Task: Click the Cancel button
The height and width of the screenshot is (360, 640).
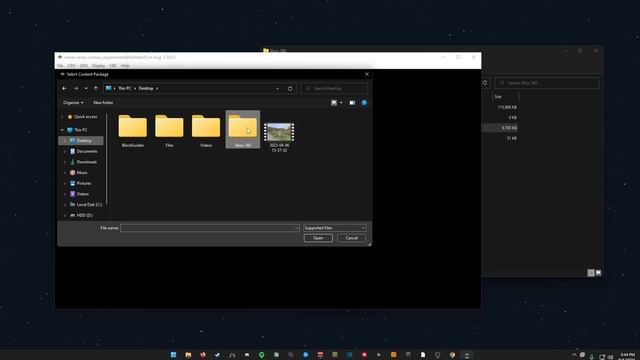Action: click(351, 238)
